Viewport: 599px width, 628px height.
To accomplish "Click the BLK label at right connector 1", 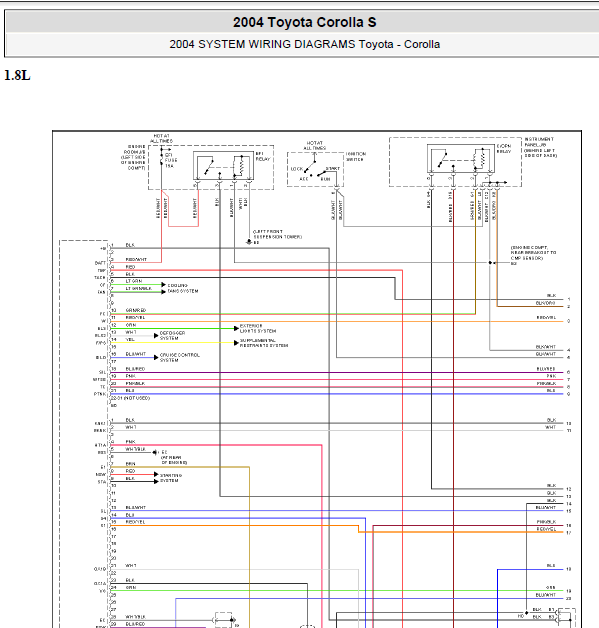I will click(x=551, y=296).
